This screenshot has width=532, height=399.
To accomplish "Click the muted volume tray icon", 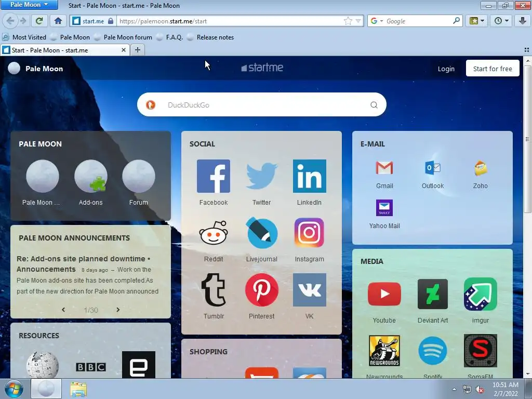I will 479,390.
